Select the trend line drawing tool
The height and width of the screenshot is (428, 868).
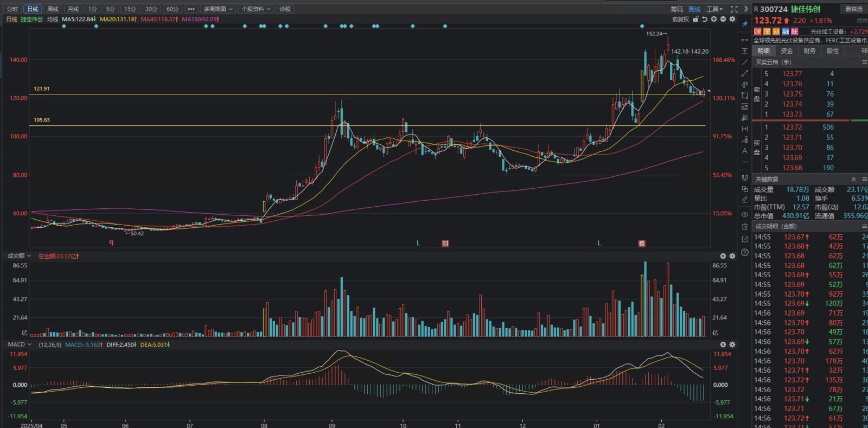(x=744, y=62)
